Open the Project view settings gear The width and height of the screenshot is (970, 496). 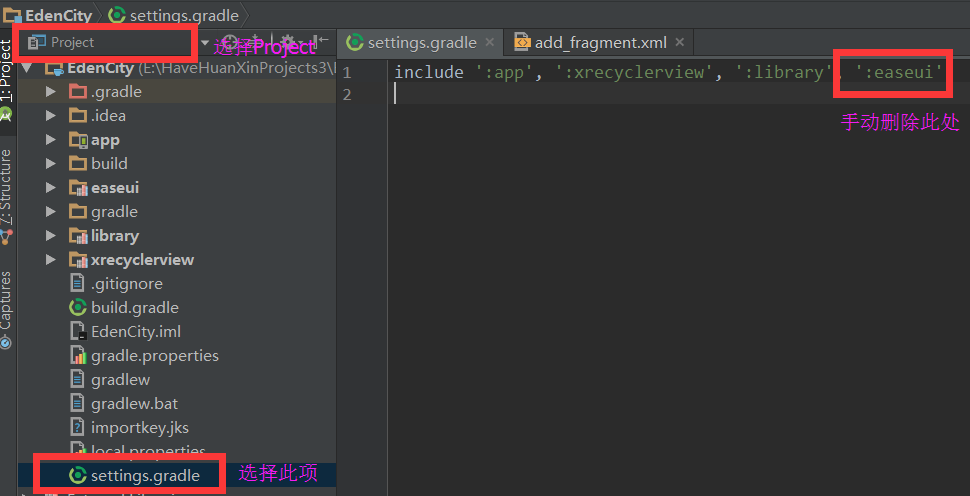pyautogui.click(x=288, y=42)
